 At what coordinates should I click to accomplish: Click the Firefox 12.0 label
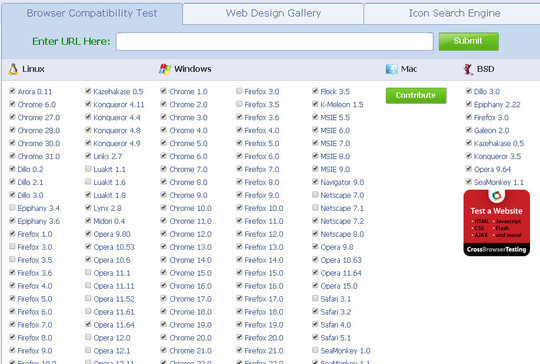click(264, 234)
